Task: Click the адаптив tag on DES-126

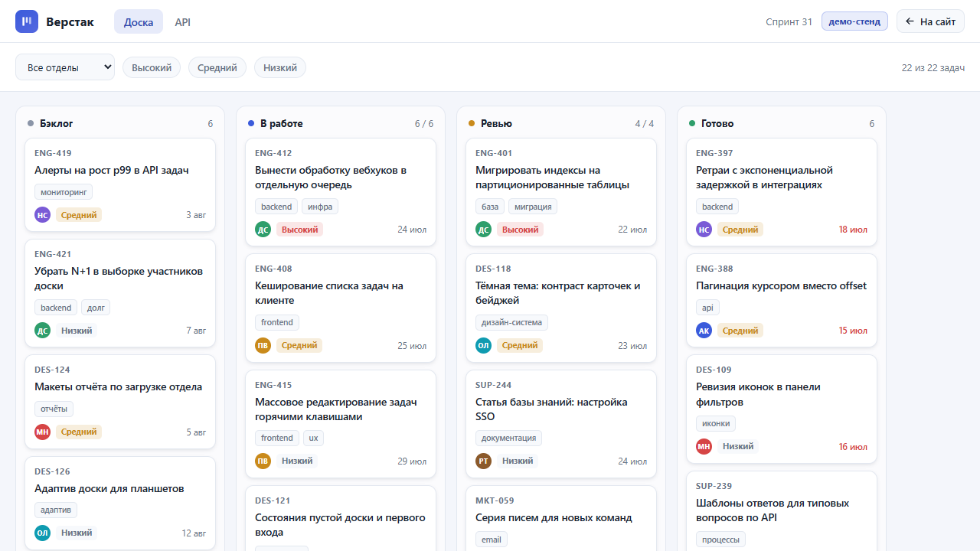Action: (x=56, y=510)
